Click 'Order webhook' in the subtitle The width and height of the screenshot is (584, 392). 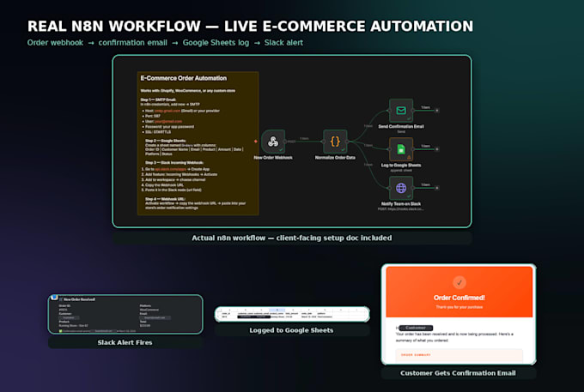click(55, 43)
